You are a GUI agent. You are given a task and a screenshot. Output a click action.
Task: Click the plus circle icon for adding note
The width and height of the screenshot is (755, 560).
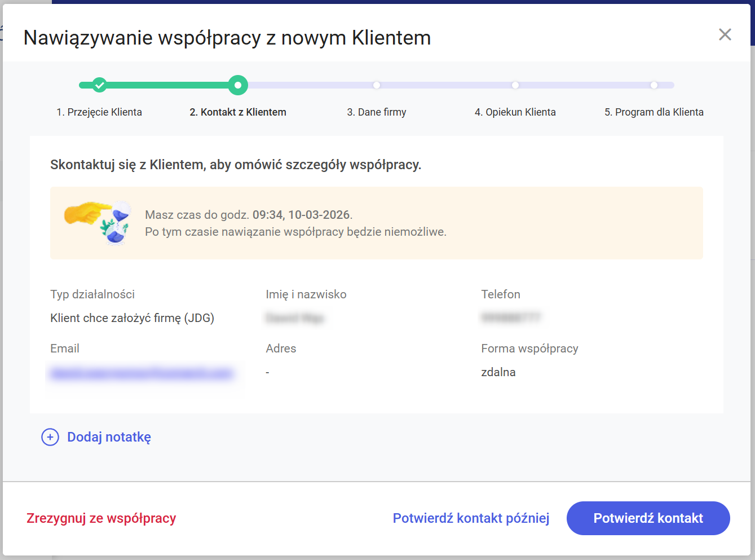click(x=50, y=437)
